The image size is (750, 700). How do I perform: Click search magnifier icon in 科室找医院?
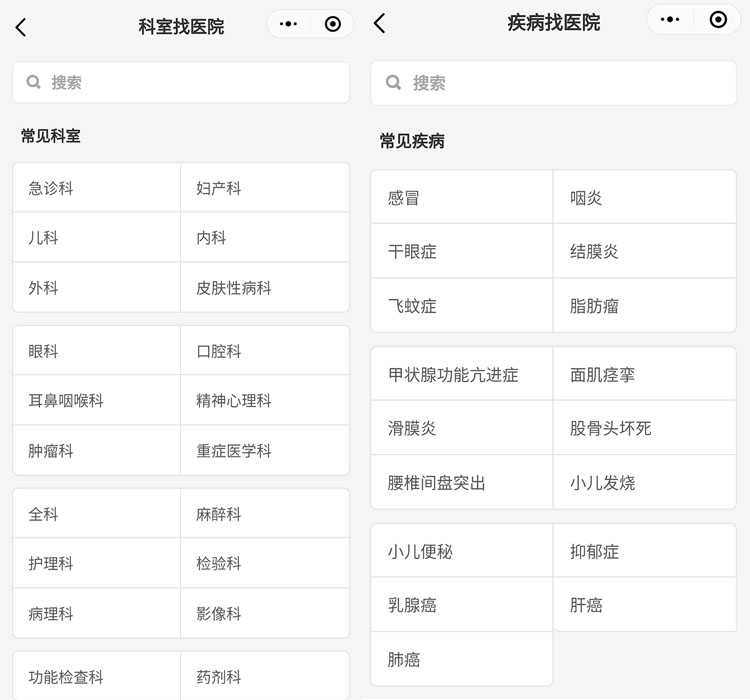click(33, 82)
